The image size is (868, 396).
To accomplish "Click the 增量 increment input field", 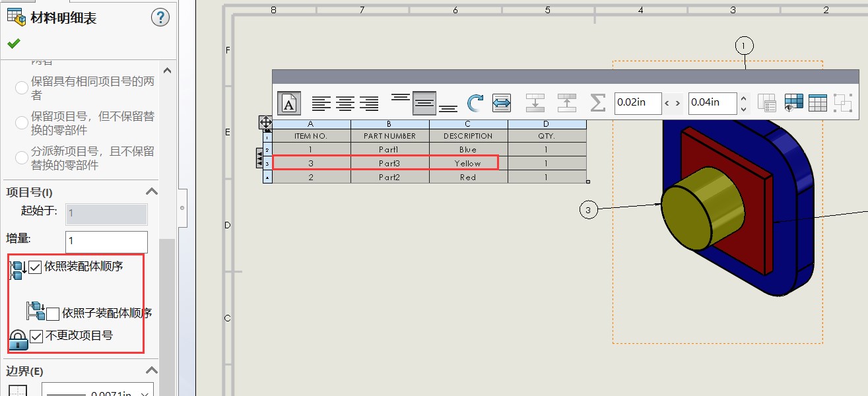I will click(x=106, y=242).
